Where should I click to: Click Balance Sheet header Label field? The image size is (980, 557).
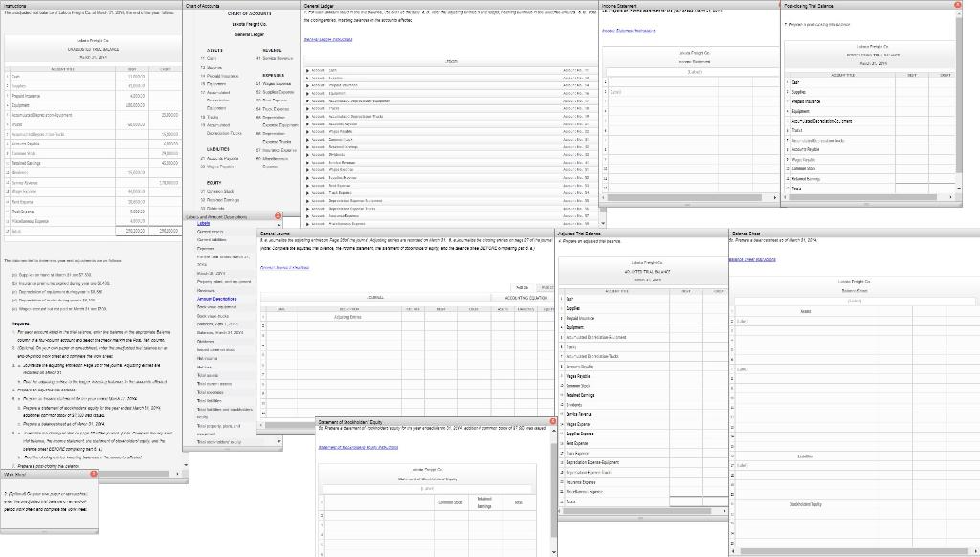coord(854,301)
